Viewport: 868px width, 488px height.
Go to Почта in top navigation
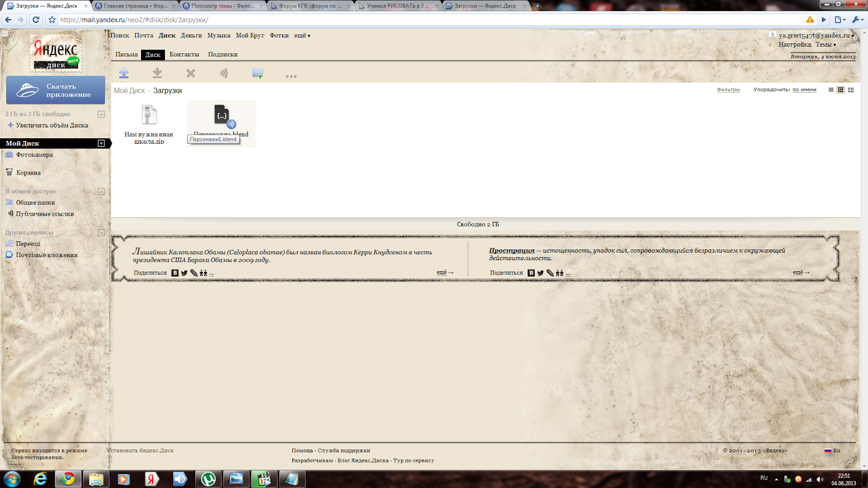[x=144, y=35]
